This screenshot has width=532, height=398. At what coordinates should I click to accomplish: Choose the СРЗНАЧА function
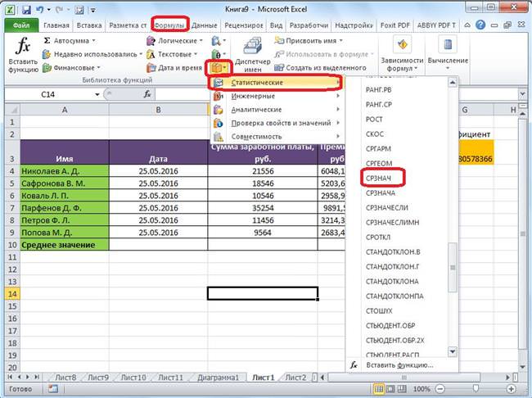tap(381, 193)
